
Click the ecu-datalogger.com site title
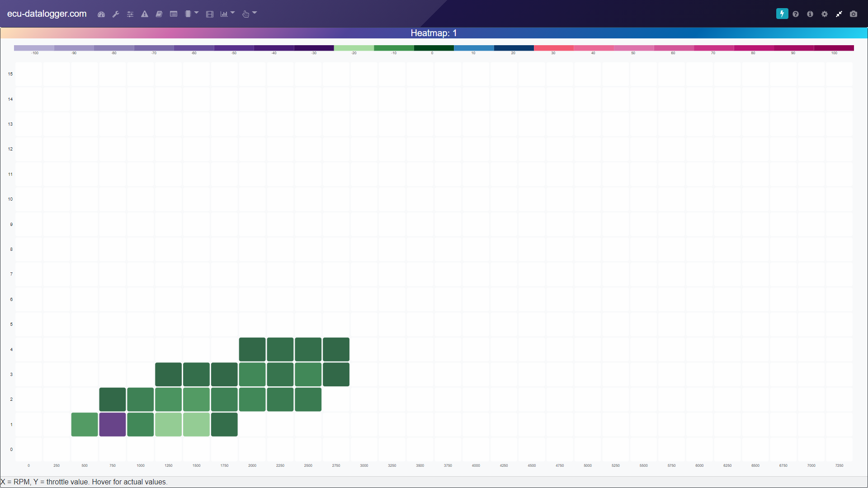point(47,14)
